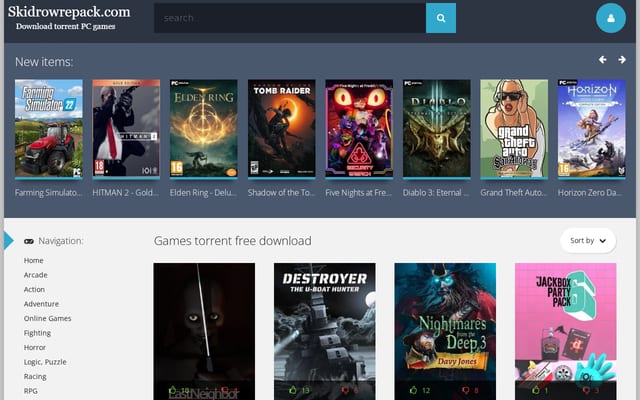
Task: Open Nightmares from the Deep 3 card
Action: 445,331
